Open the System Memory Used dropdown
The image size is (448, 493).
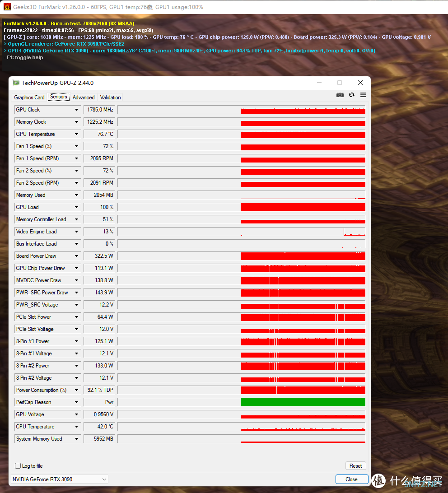click(76, 439)
